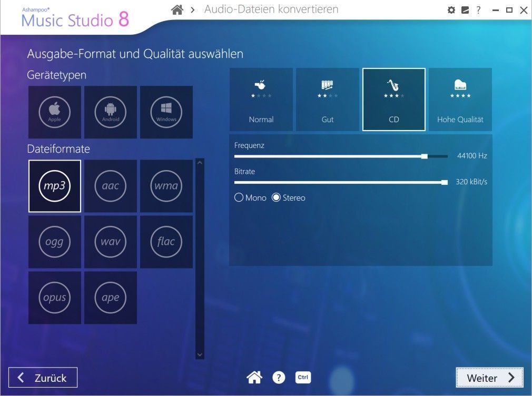Click the Weiter button
Viewport: 532px width, 396px height.
489,378
